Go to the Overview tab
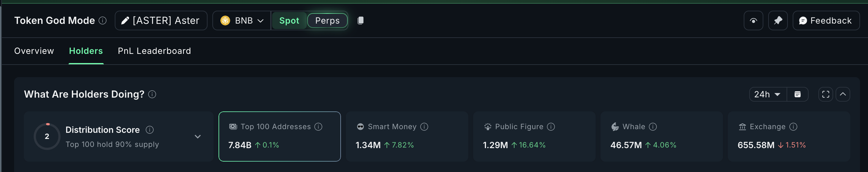The height and width of the screenshot is (172, 868). 34,51
